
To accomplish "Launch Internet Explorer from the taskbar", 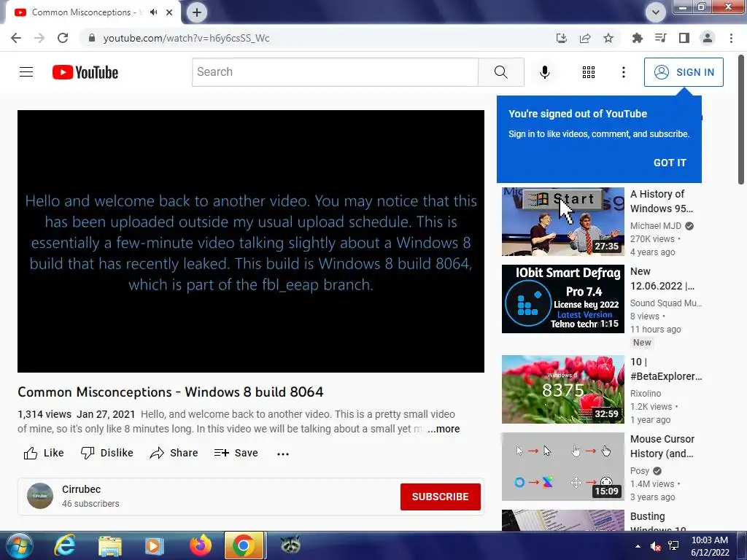I will (x=64, y=545).
